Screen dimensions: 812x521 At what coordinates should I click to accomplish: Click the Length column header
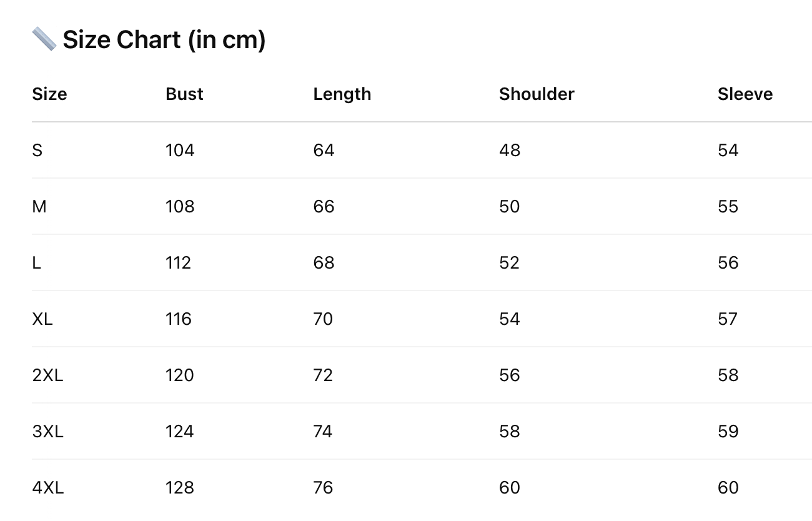tap(342, 94)
